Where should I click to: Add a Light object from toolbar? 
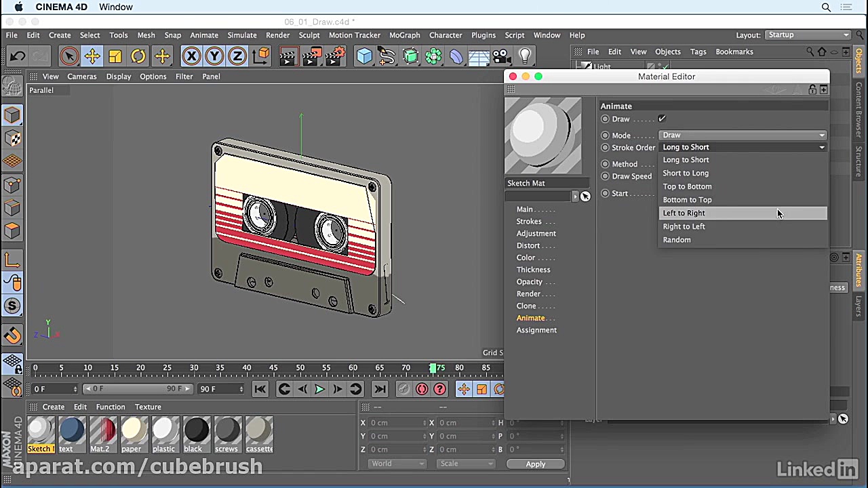(525, 56)
